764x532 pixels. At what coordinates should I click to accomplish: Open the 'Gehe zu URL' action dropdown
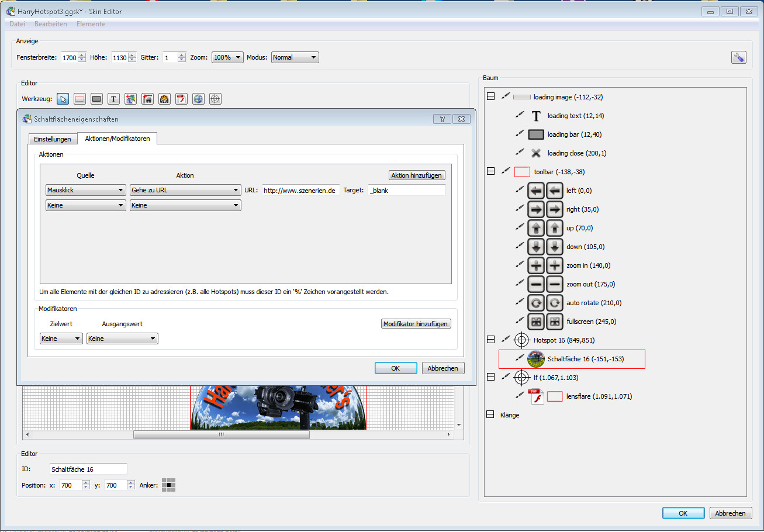(x=185, y=190)
